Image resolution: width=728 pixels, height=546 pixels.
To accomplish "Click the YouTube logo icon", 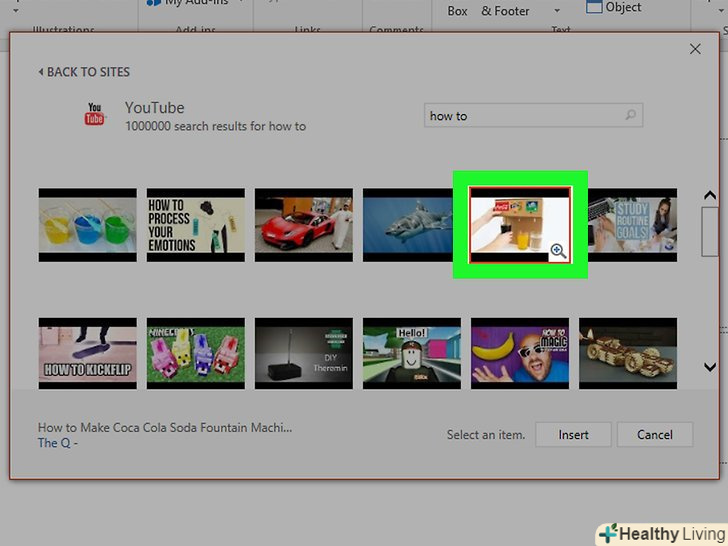I will coord(95,115).
